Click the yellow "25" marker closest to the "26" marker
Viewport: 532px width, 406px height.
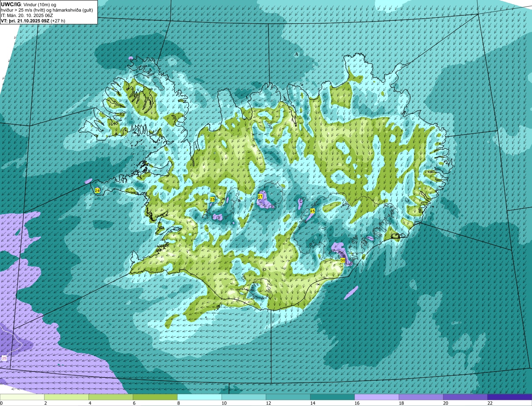tap(212, 200)
